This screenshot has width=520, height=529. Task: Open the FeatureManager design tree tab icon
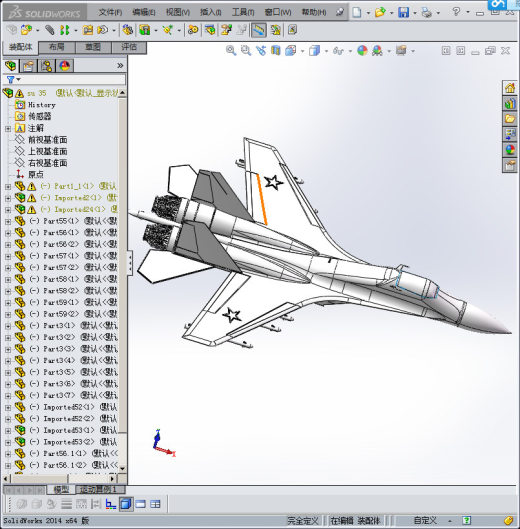point(11,66)
